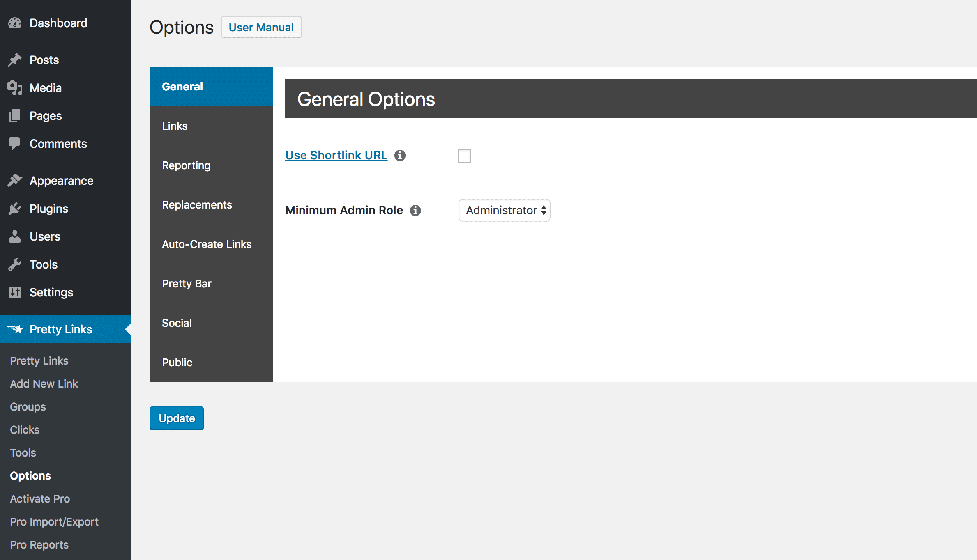Screen dimensions: 977x560
Task: Select the Posts pushpin icon
Action: pos(15,60)
